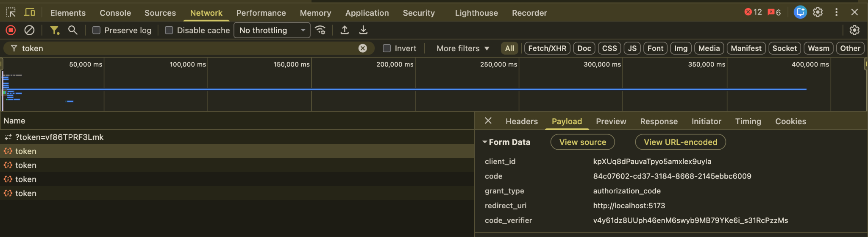Open the Performance tab
Image resolution: width=868 pixels, height=237 pixels.
tap(261, 13)
